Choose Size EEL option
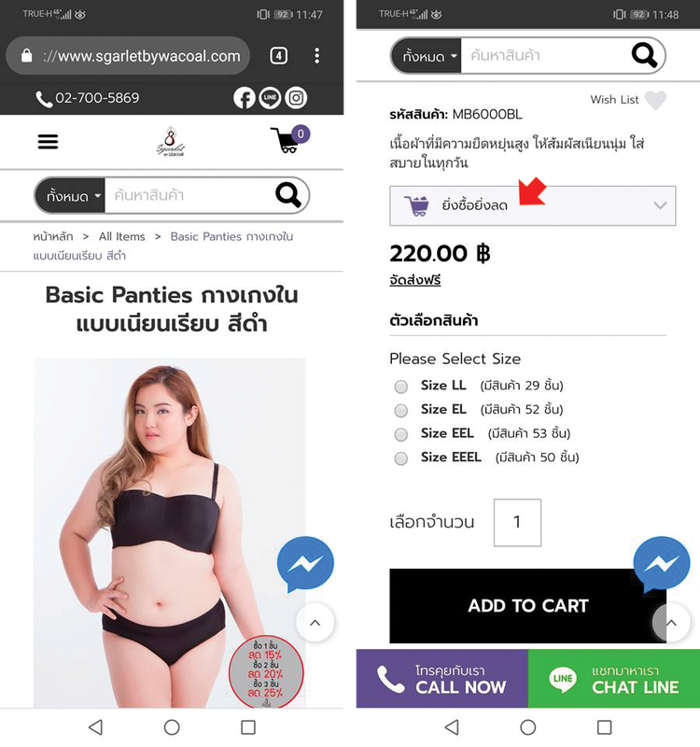Image resolution: width=700 pixels, height=747 pixels. click(x=401, y=434)
